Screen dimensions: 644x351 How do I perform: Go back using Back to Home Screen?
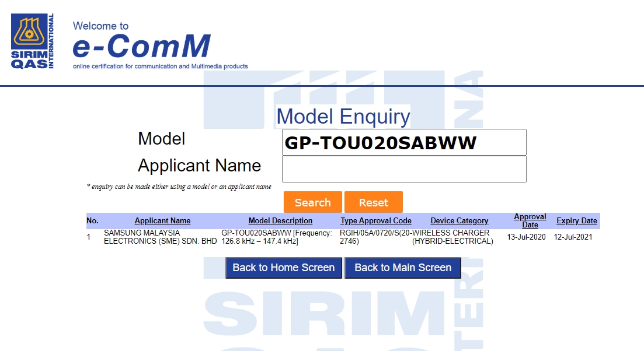(284, 268)
